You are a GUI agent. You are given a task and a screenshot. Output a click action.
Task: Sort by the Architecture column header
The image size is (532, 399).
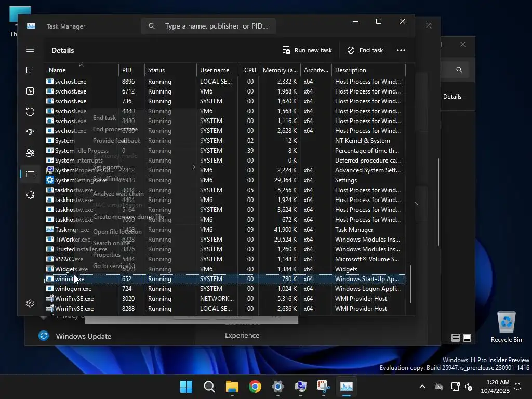316,70
